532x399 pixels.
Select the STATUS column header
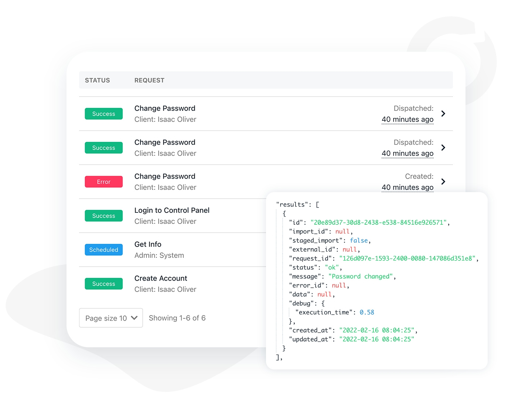coord(98,80)
